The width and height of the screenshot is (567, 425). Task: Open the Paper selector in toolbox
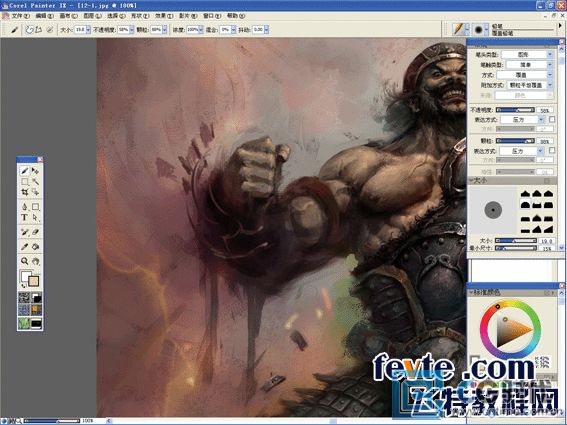25,298
